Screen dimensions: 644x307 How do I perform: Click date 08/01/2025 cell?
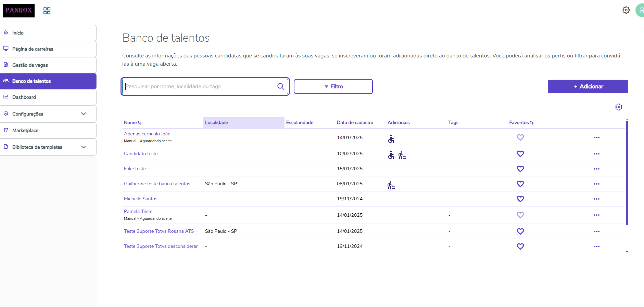[350, 184]
